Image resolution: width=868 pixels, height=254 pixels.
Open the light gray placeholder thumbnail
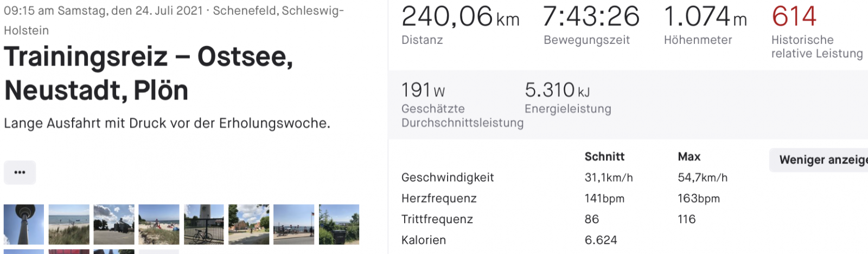159,251
